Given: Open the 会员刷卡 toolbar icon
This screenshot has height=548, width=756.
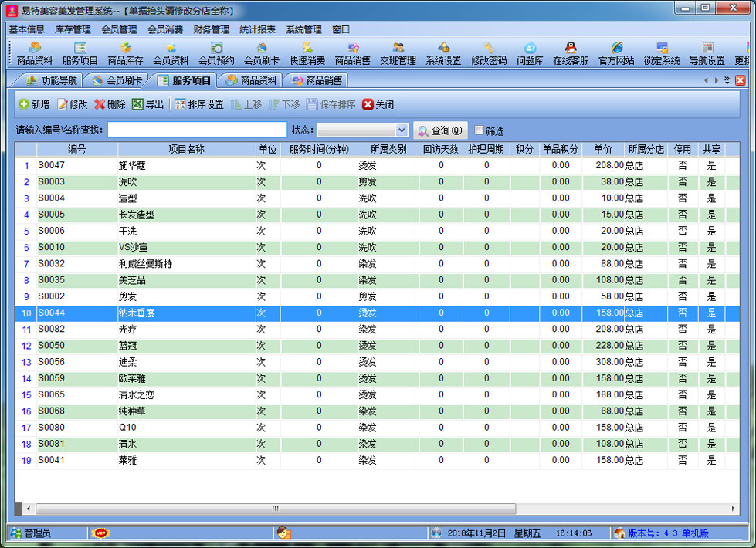Looking at the screenshot, I should [x=262, y=53].
